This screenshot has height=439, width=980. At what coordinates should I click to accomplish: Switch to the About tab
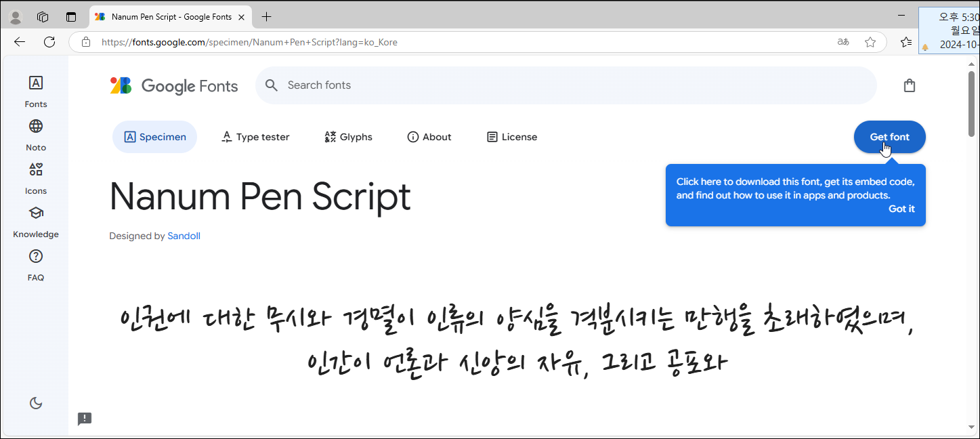tap(429, 137)
